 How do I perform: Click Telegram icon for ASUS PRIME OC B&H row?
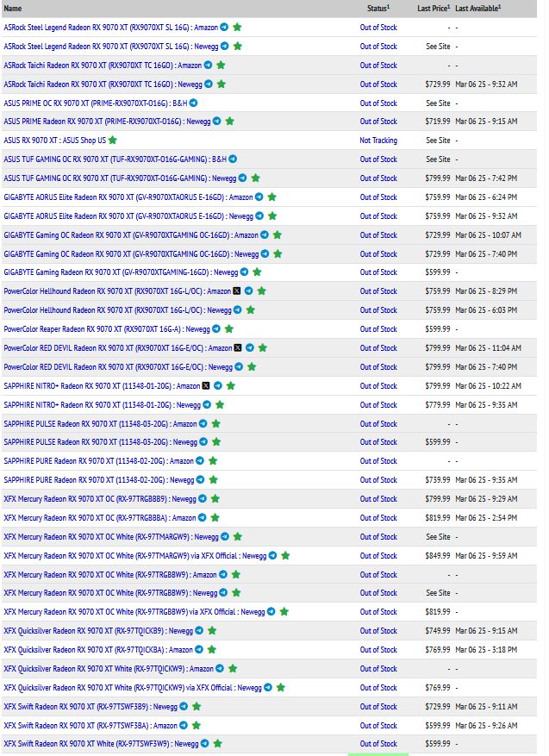(x=193, y=103)
